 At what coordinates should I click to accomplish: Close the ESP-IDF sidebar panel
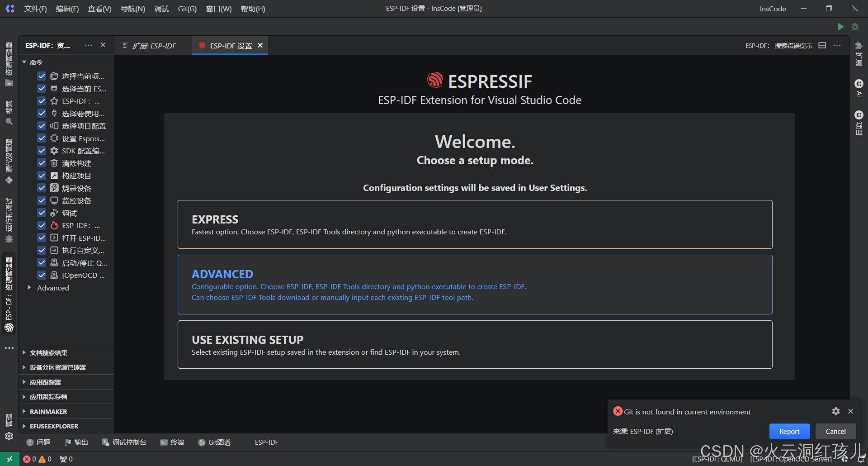click(x=103, y=45)
